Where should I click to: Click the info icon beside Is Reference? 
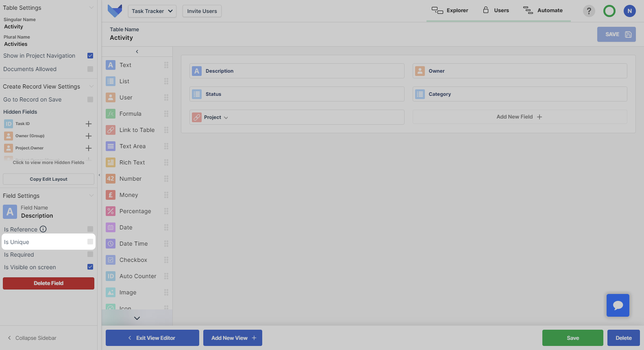43,229
